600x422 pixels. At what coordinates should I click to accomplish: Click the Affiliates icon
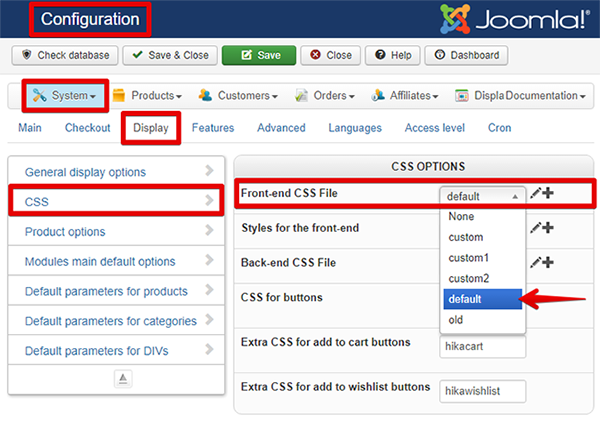[378, 95]
